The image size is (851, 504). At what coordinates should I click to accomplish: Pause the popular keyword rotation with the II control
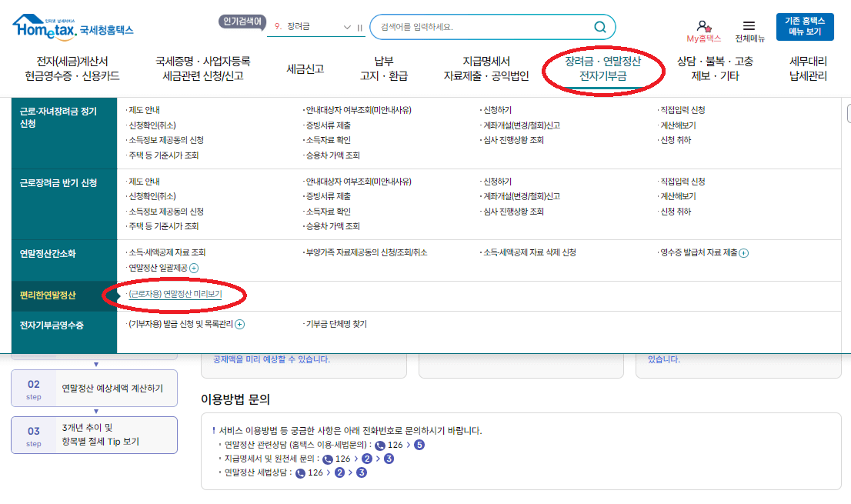click(x=358, y=25)
